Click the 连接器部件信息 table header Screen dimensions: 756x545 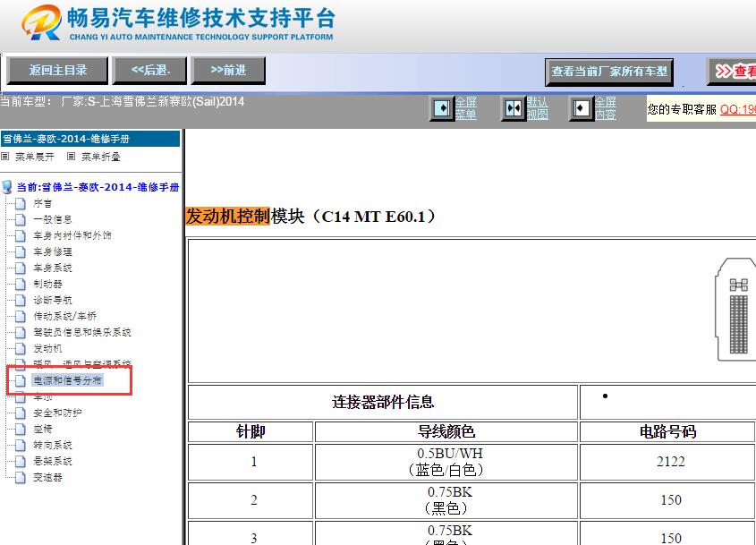(x=383, y=402)
